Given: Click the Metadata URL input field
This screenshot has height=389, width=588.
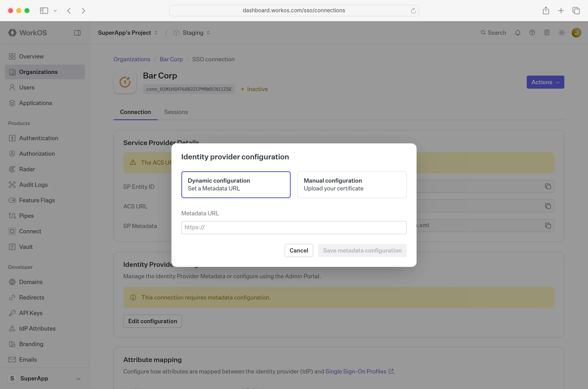Looking at the screenshot, I should point(294,228).
